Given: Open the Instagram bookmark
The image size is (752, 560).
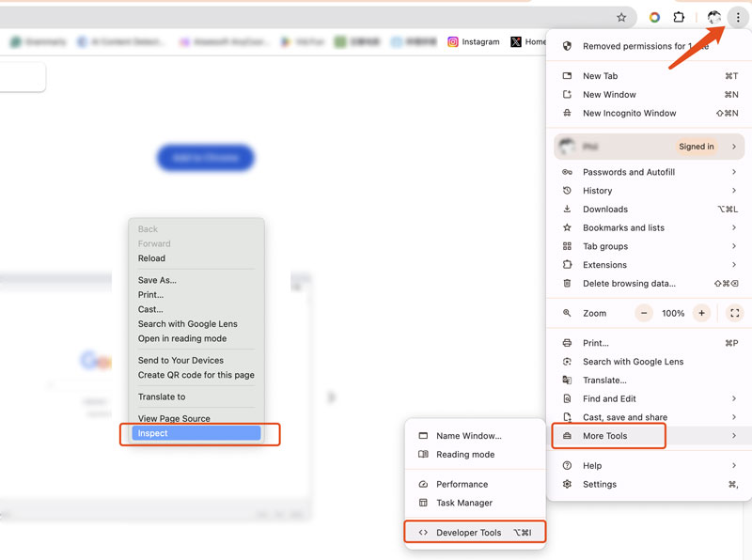Looking at the screenshot, I should click(474, 41).
